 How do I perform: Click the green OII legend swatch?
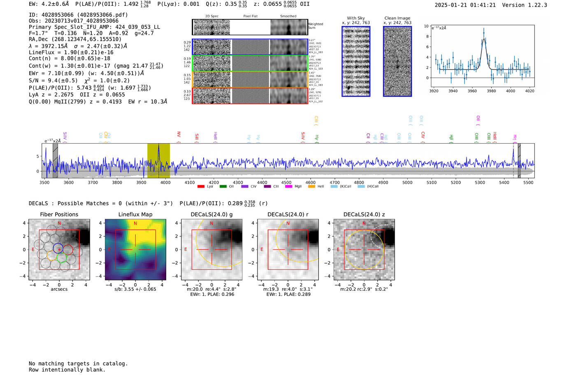223,186
